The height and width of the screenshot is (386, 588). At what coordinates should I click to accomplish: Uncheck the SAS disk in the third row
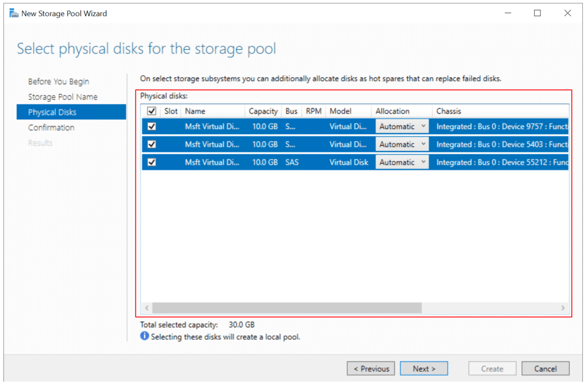click(x=150, y=162)
